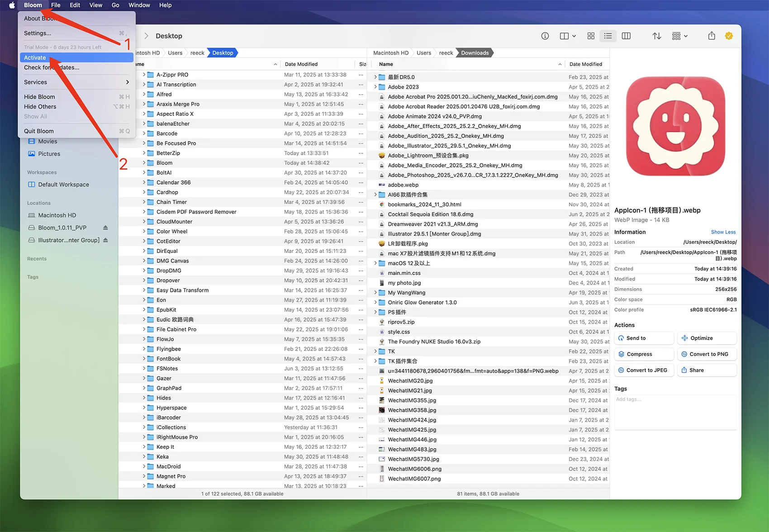Choose Activate in the Bloom menu
Screen dimensions: 769x532
76,57
